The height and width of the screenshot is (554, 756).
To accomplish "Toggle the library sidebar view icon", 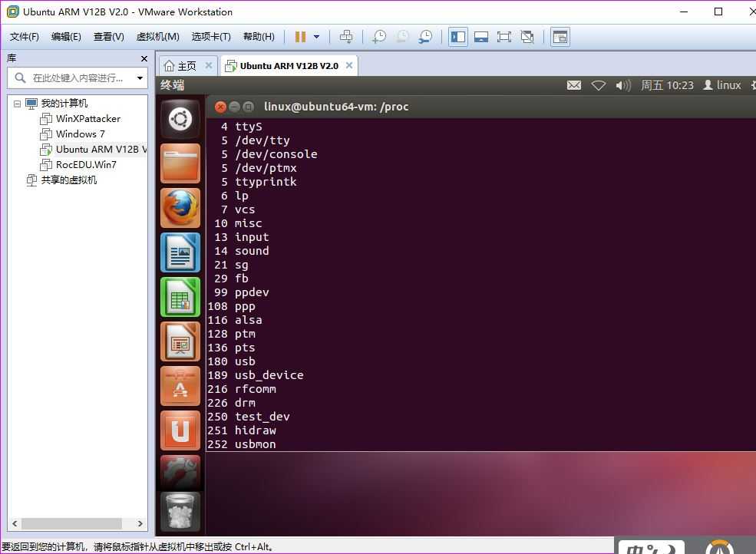I will click(x=458, y=37).
